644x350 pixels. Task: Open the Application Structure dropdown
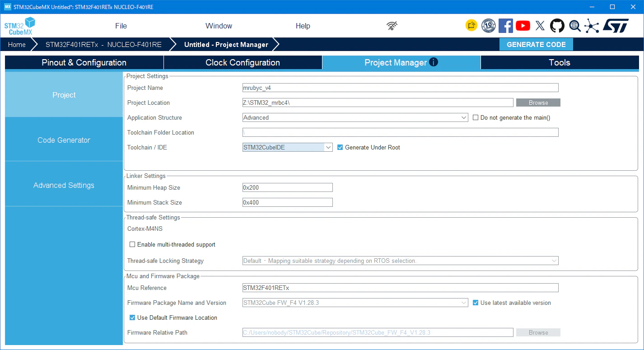[355, 117]
